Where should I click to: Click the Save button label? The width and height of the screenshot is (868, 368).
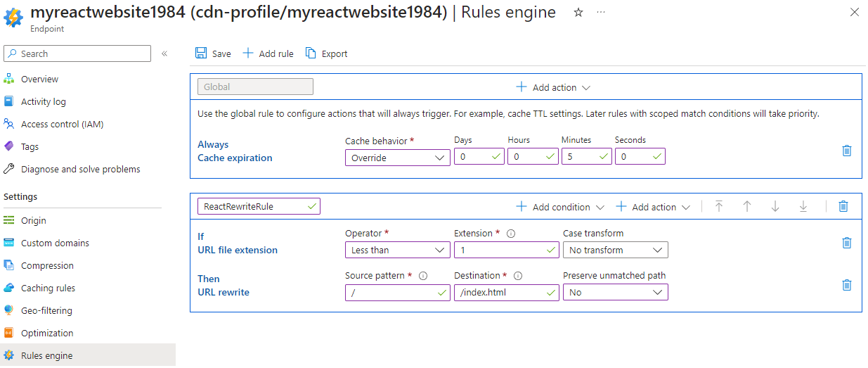coord(221,53)
